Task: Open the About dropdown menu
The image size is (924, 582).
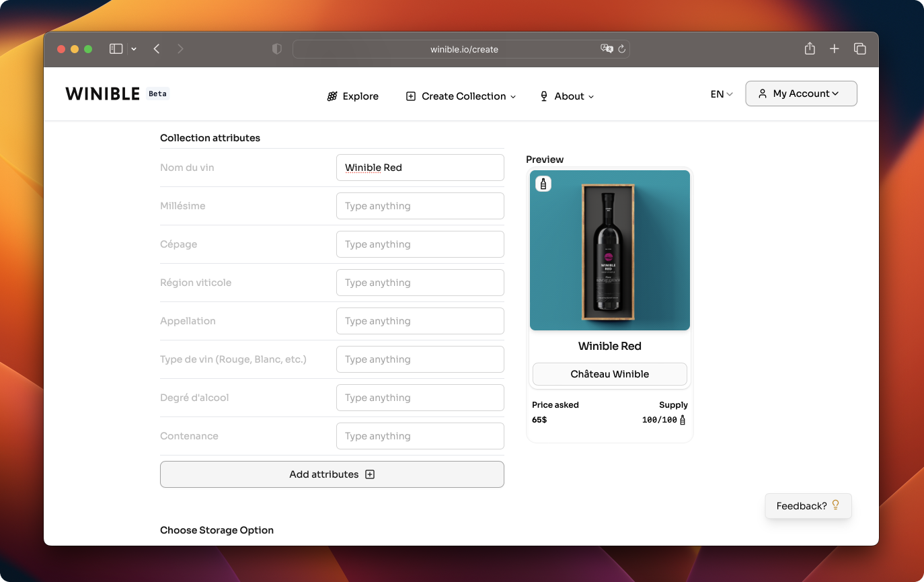Action: (567, 96)
